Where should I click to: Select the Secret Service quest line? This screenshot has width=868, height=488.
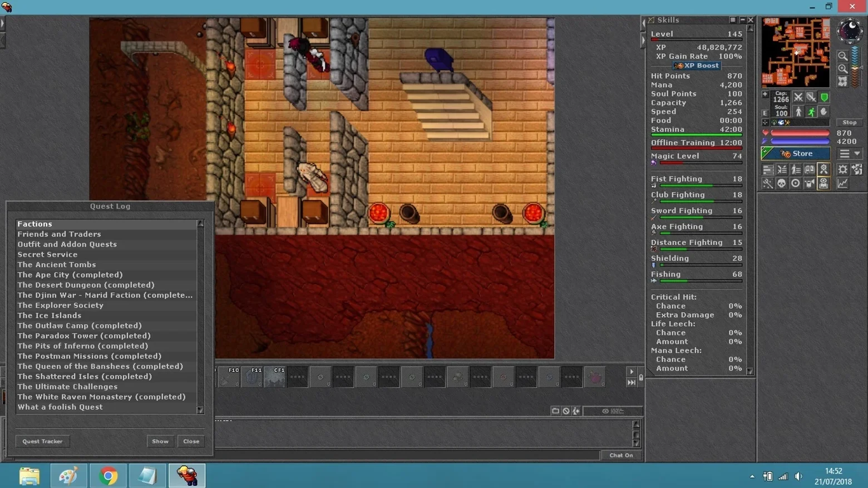106,254
